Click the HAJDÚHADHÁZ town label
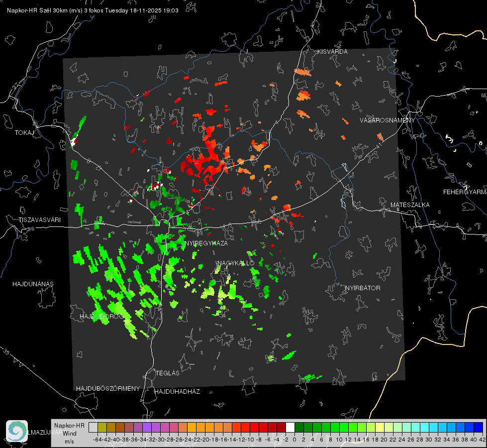The width and height of the screenshot is (487, 448). [177, 392]
